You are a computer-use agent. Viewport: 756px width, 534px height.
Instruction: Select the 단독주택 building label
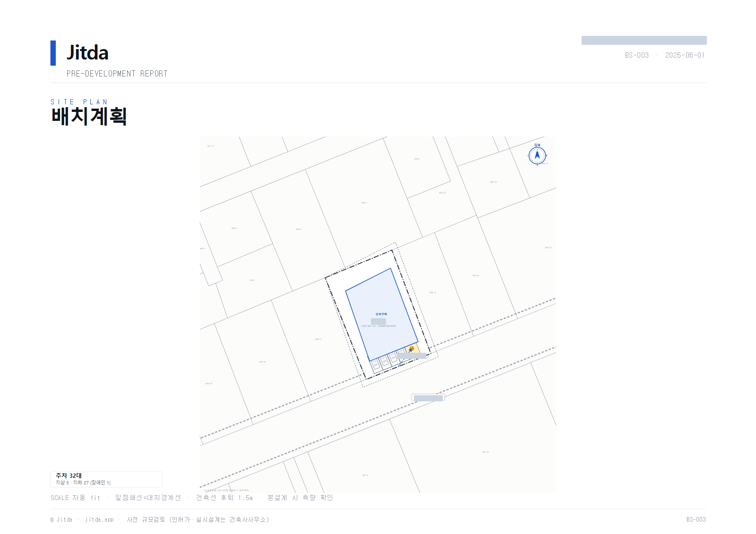381,314
